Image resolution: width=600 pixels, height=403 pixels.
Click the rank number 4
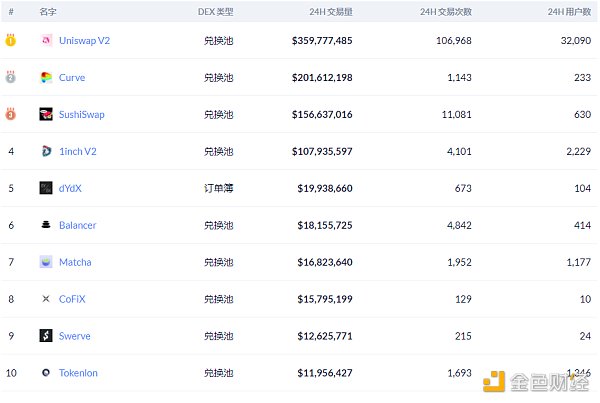pyautogui.click(x=11, y=152)
